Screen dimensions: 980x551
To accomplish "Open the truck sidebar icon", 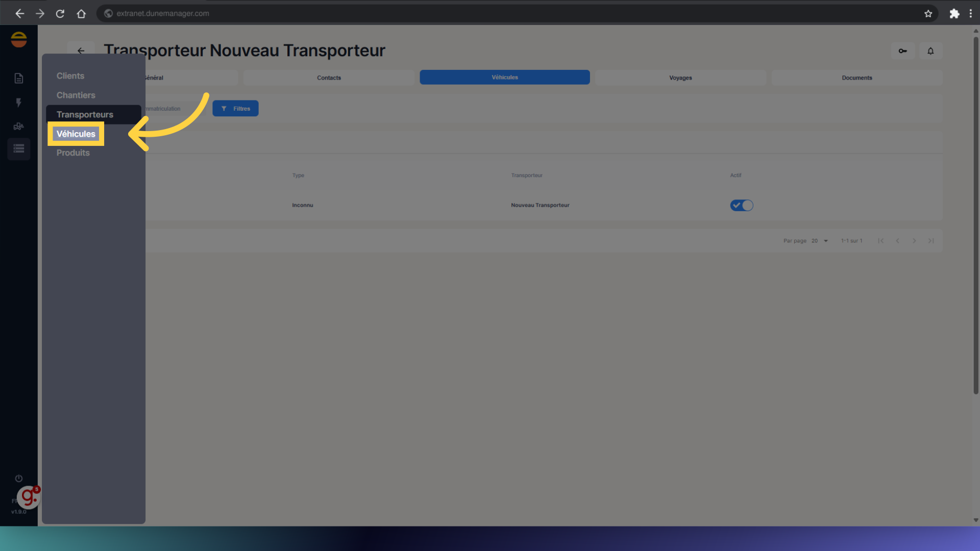I will point(18,126).
